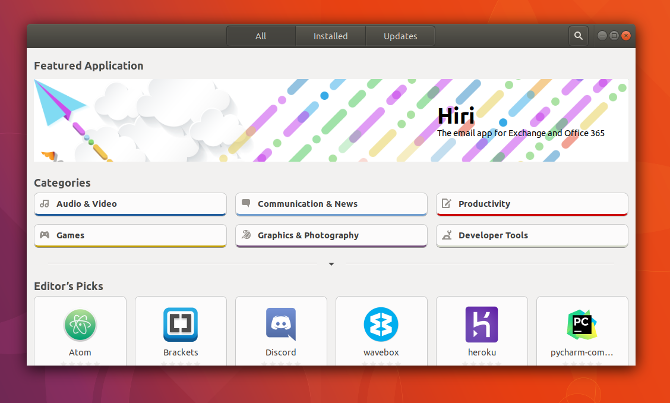Select the pycharm-com... name label

[x=582, y=353]
